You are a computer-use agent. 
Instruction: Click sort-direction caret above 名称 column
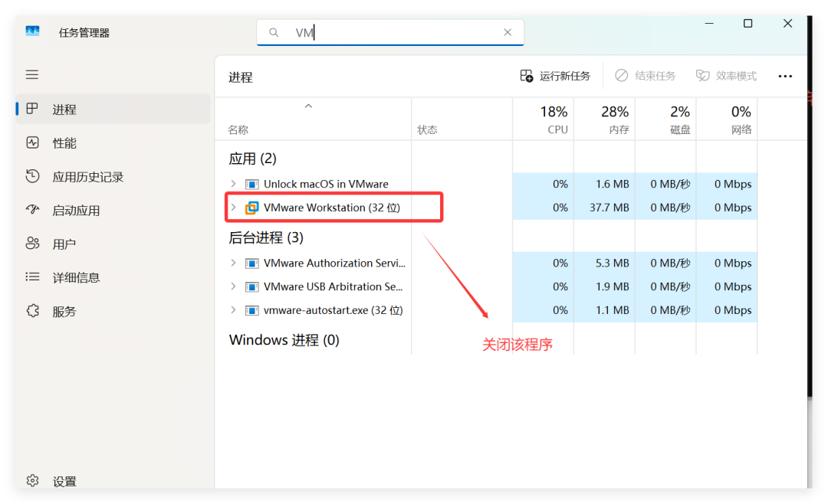308,106
